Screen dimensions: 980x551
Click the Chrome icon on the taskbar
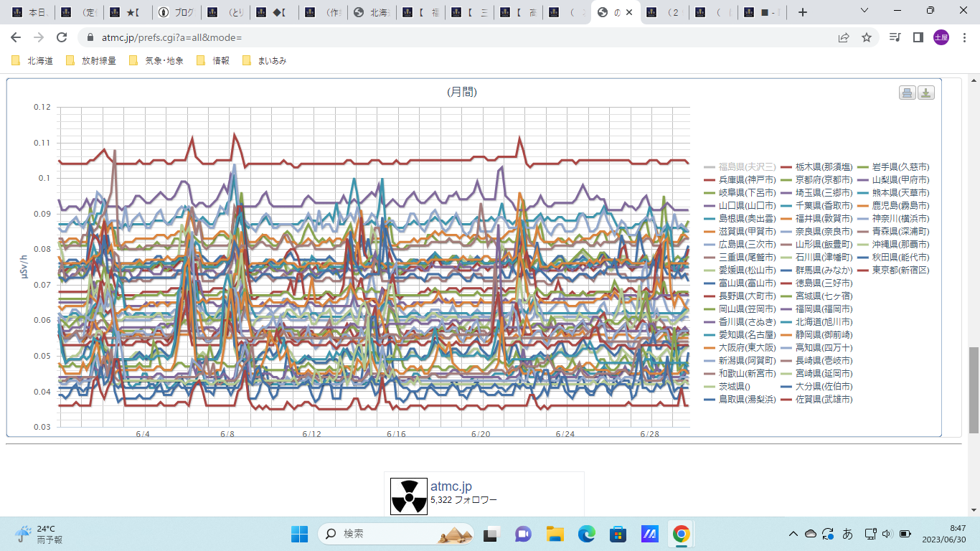[681, 534]
